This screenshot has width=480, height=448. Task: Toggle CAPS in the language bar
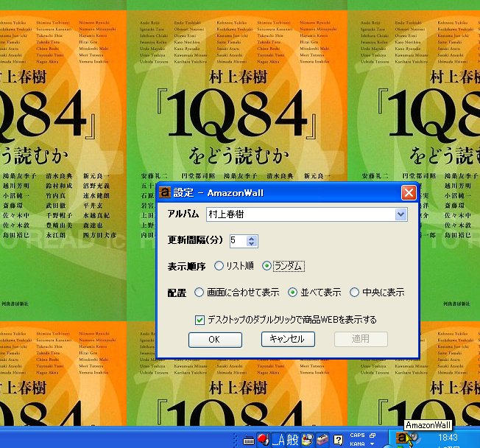point(357,435)
